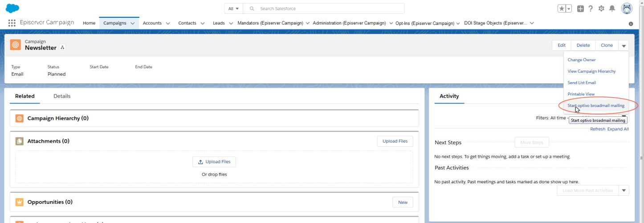The height and width of the screenshot is (223, 644).
Task: Expand the Contacts tab chevron
Action: click(x=203, y=23)
